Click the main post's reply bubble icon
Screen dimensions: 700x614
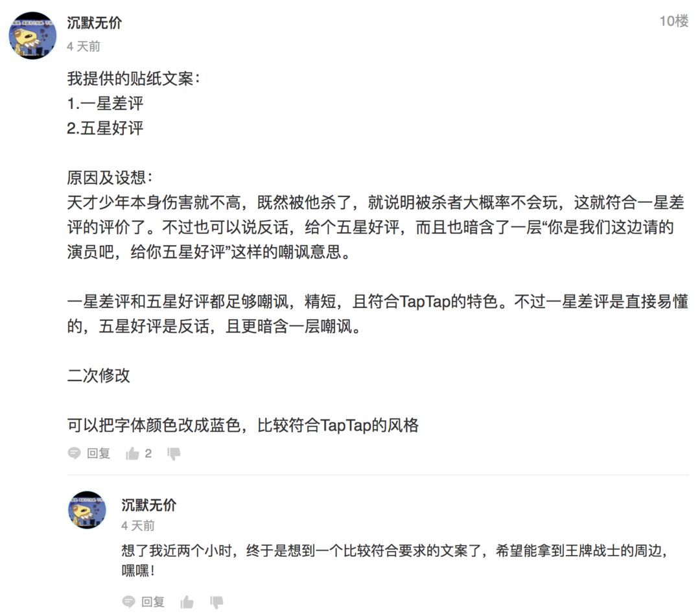pyautogui.click(x=74, y=453)
